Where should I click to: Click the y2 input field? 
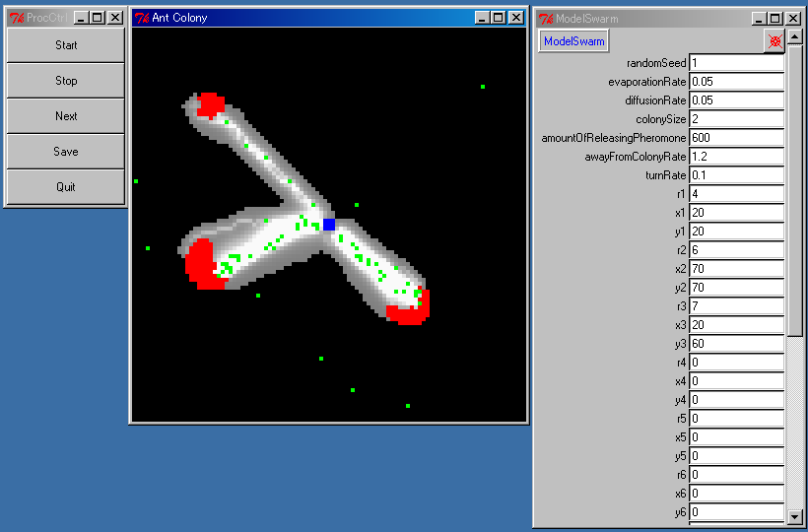tap(736, 288)
